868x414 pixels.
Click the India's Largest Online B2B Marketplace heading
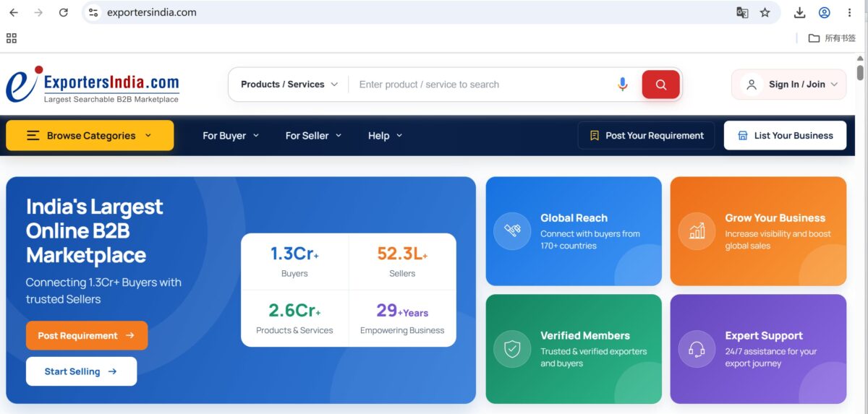[x=95, y=230]
